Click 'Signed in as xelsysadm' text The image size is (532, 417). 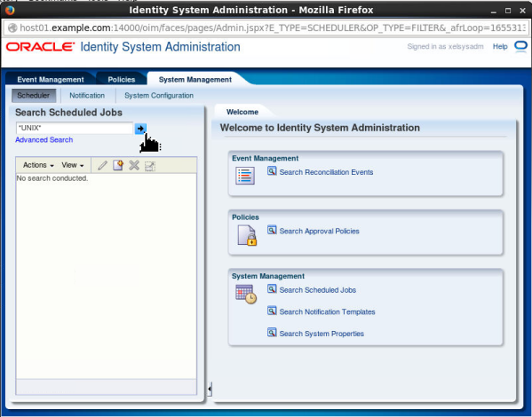click(445, 46)
